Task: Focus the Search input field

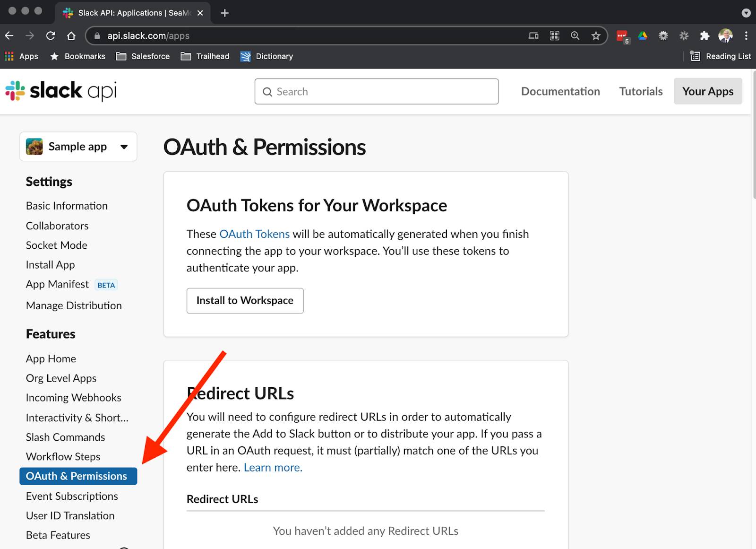Action: coord(377,91)
